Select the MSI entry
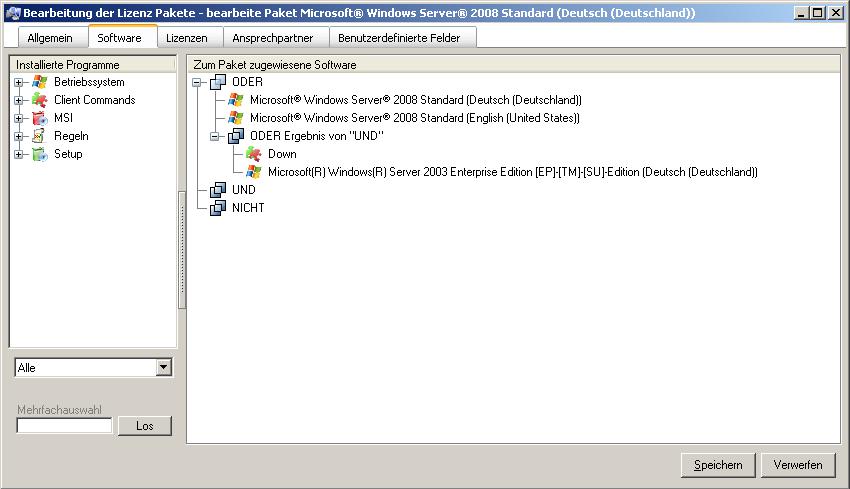850x489 pixels. pyautogui.click(x=63, y=118)
